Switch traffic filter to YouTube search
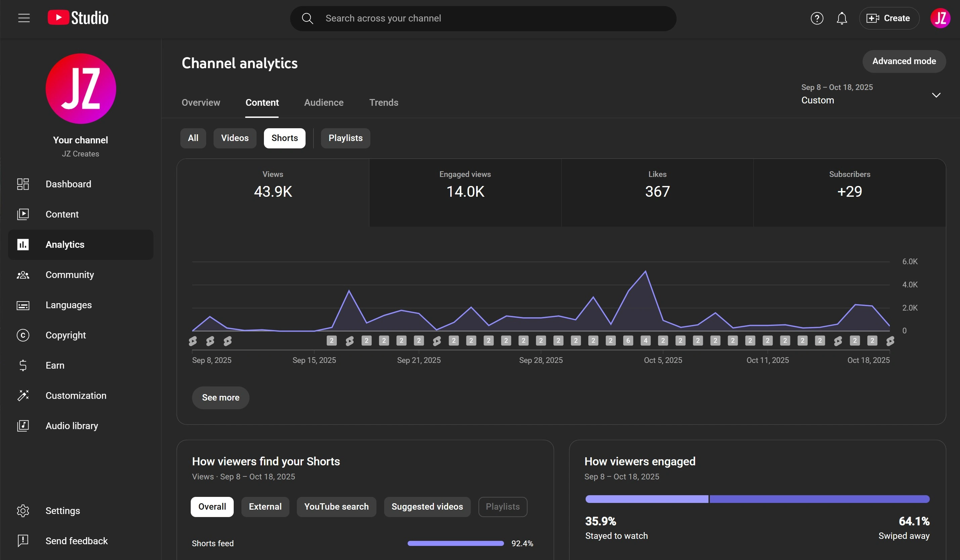Viewport: 960px width, 560px height. (336, 507)
